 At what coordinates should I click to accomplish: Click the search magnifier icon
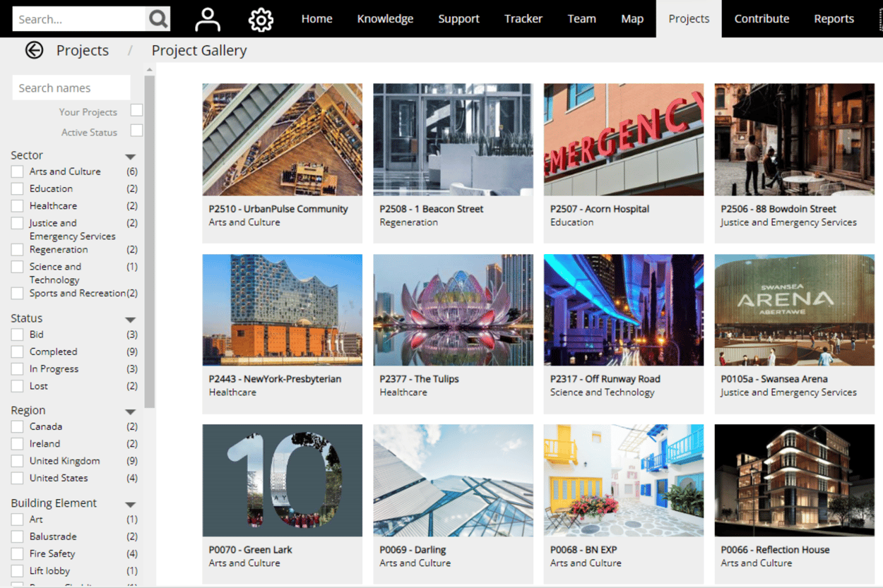pos(158,19)
